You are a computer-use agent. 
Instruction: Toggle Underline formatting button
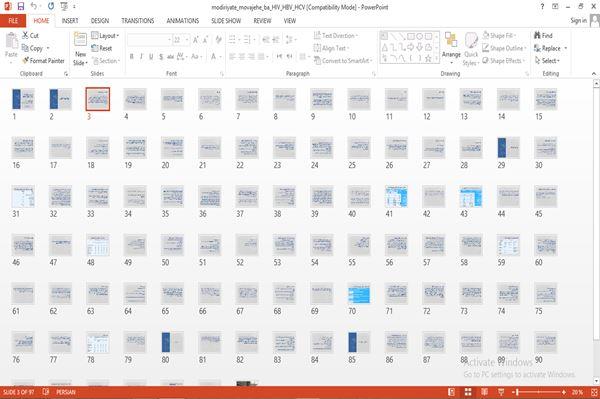pyautogui.click(x=151, y=57)
